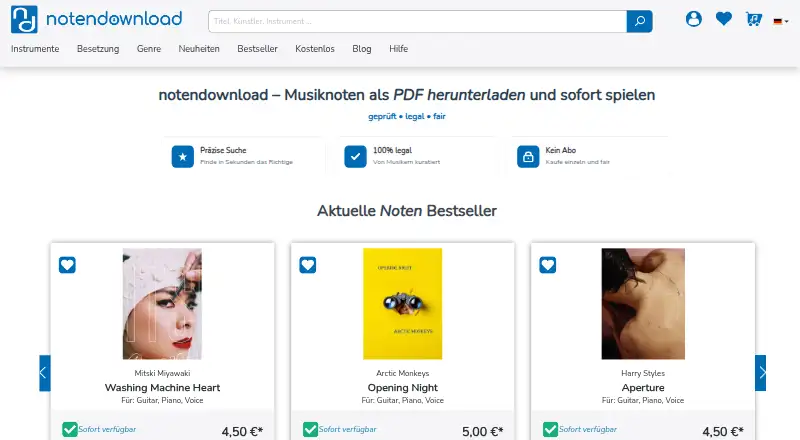Add Washing Machine Heart to favorites
This screenshot has width=800, height=440.
pyautogui.click(x=67, y=265)
